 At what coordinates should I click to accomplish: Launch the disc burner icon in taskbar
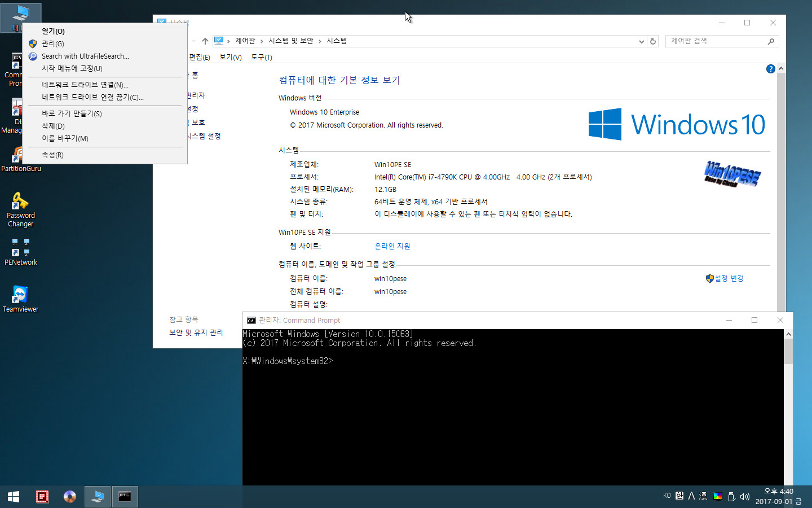[70, 497]
